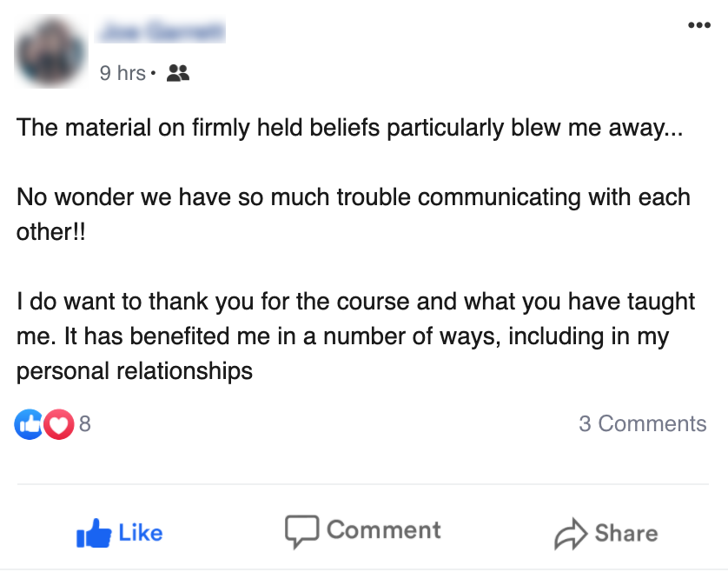Click the "9 hrs" timestamp
The width and height of the screenshot is (728, 572).
[122, 73]
